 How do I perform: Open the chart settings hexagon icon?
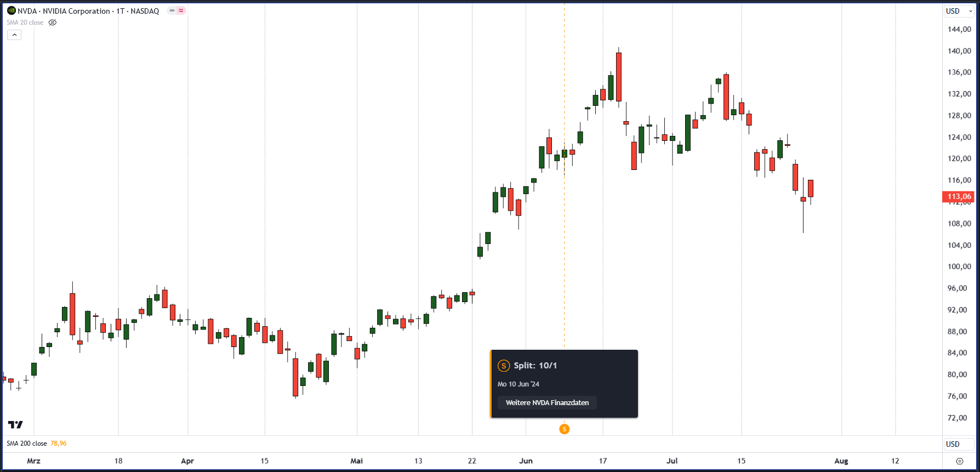[x=959, y=461]
